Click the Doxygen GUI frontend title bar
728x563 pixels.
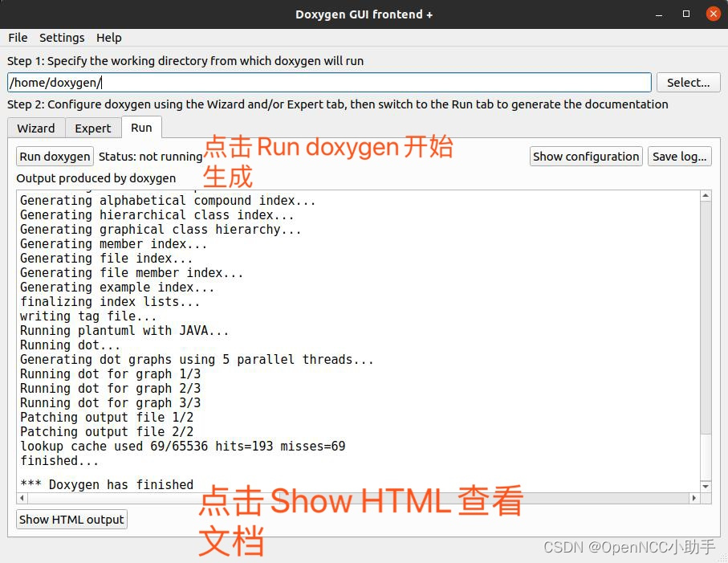pos(364,14)
